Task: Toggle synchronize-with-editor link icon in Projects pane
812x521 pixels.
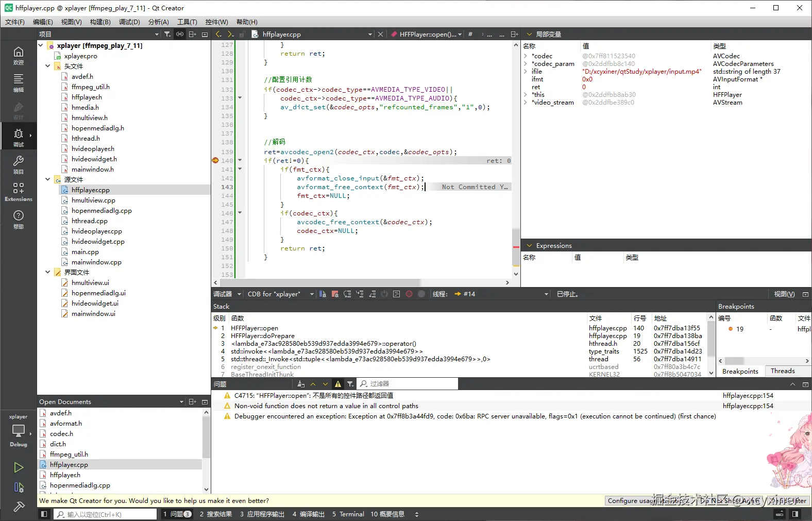Action: pos(180,35)
